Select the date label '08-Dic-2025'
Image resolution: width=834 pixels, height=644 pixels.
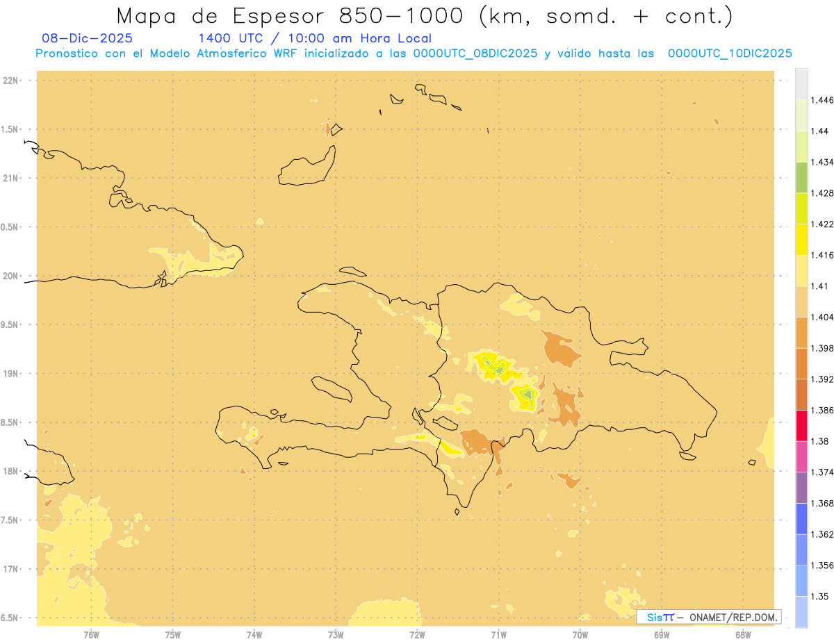[87, 38]
